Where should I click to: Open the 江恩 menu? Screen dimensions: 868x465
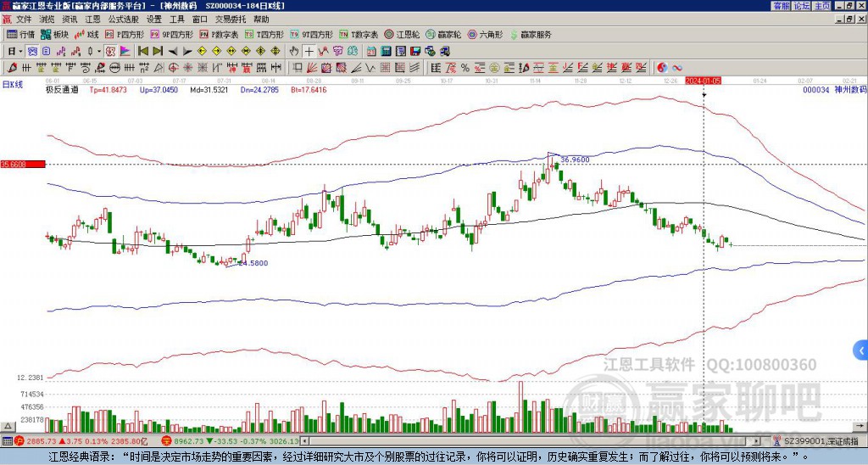[92, 20]
